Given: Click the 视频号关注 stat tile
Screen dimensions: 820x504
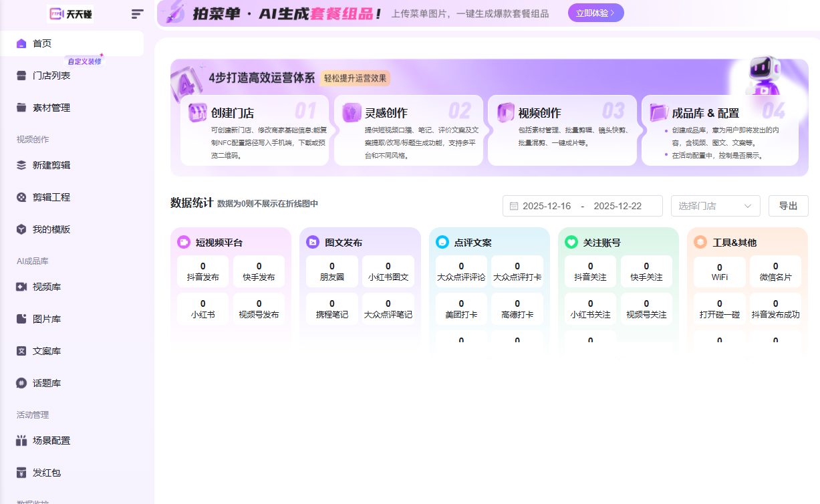Looking at the screenshot, I should click(646, 309).
